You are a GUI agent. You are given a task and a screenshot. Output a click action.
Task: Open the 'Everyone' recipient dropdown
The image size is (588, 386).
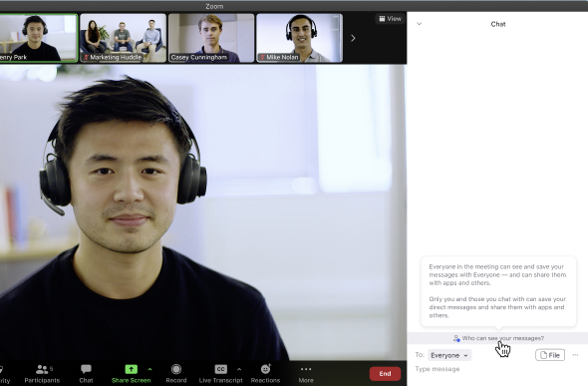(449, 355)
